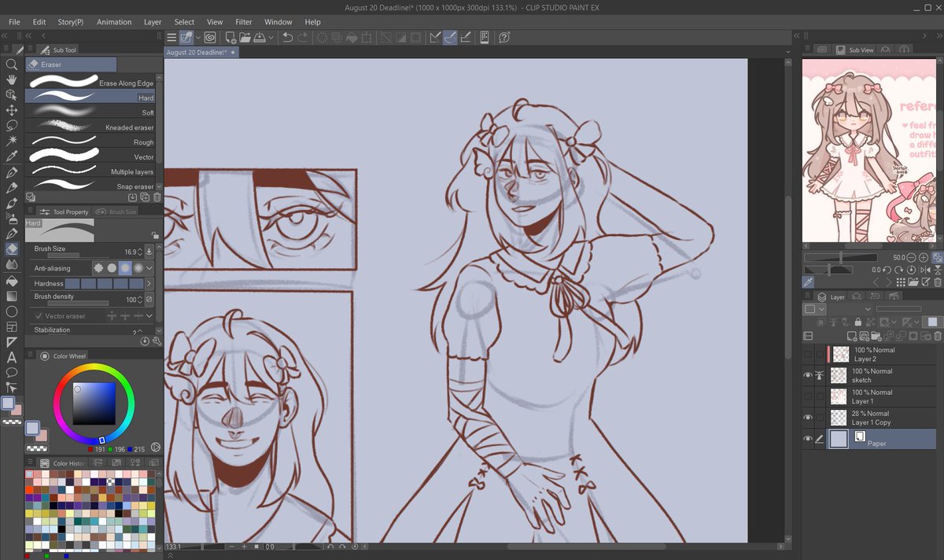Hide the Layer 1 Copy layer
This screenshot has height=560, width=944.
[808, 418]
